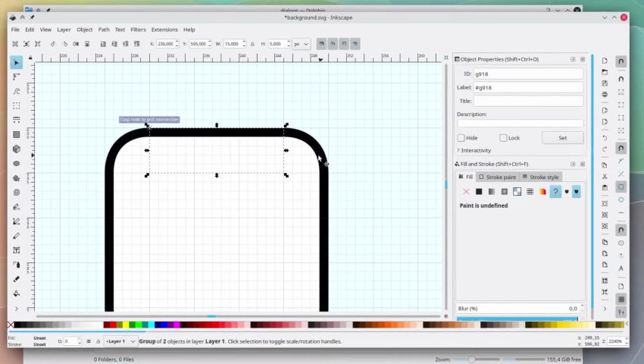The height and width of the screenshot is (364, 644).
Task: Pick the magenta palette swatch
Action: [x=177, y=325]
